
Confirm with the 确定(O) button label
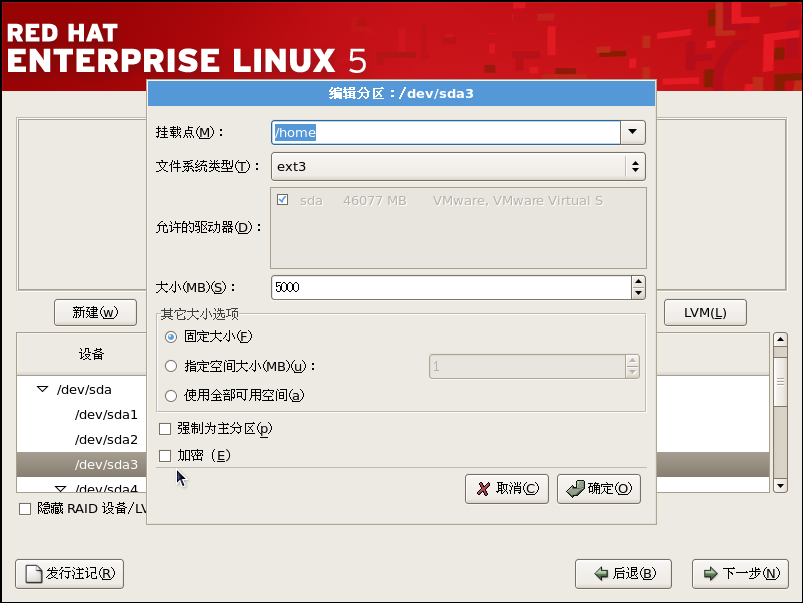coord(609,488)
